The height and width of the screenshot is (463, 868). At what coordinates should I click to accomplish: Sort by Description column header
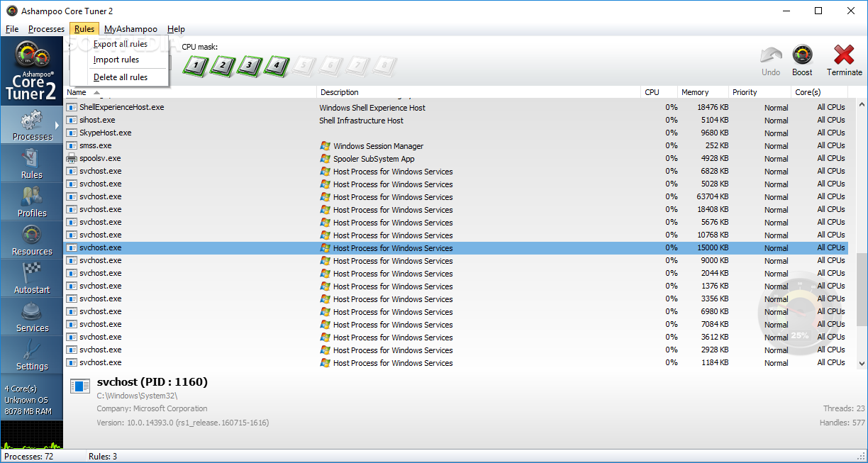[479, 92]
